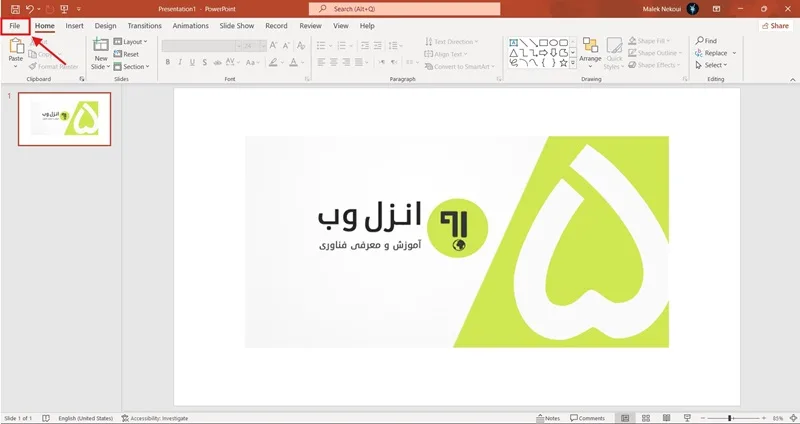Screen dimensions: 800x424
Task: Click English (United States) language indicator
Action: click(x=86, y=418)
